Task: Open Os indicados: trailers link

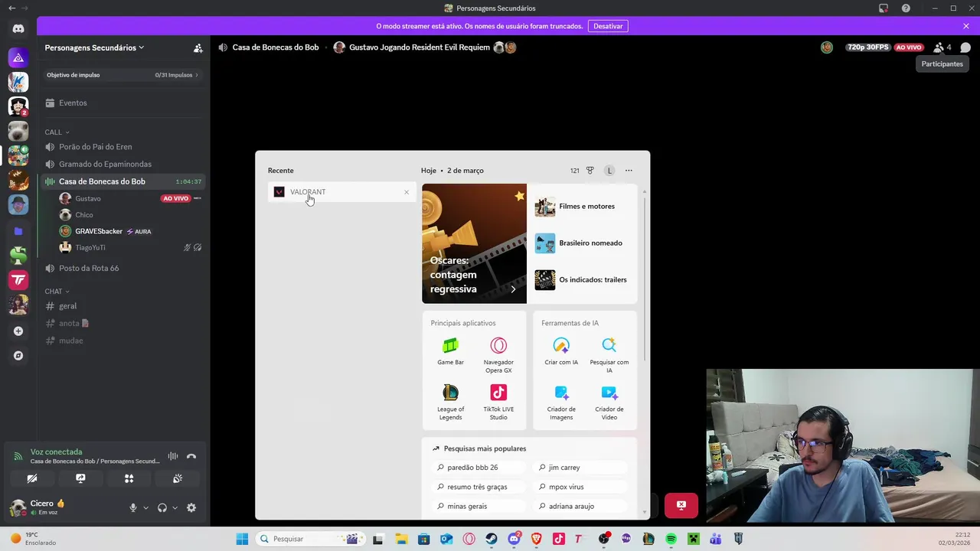Action: pyautogui.click(x=586, y=280)
